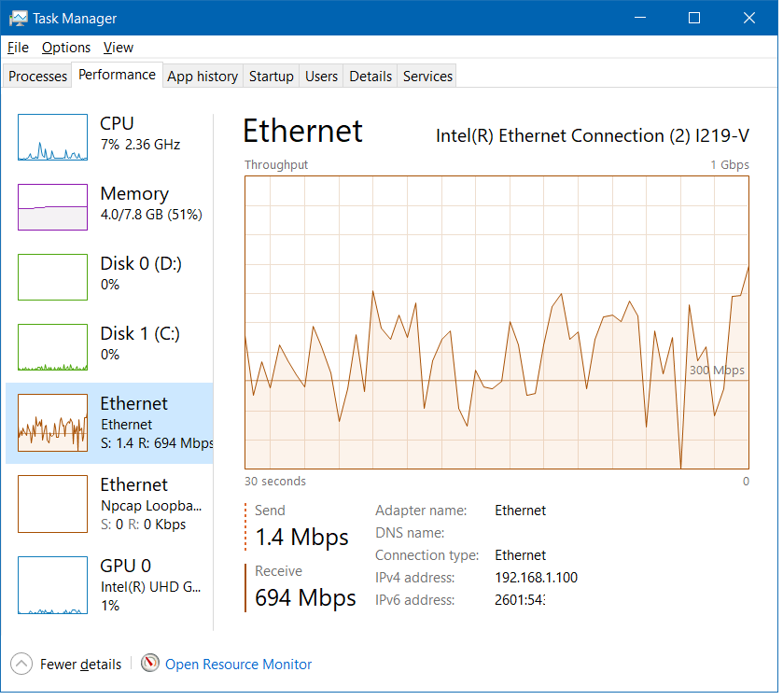
Task: Switch to the Processes tab
Action: pyautogui.click(x=37, y=76)
